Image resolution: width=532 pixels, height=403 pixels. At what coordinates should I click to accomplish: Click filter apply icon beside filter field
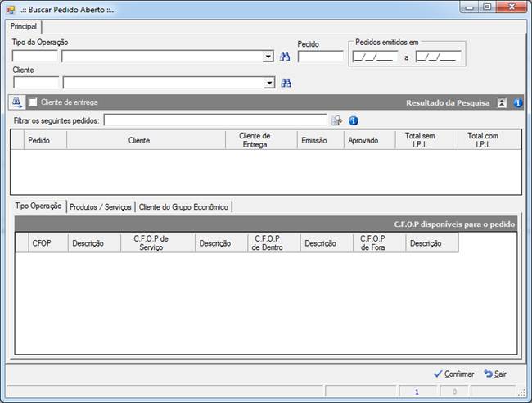[336, 120]
